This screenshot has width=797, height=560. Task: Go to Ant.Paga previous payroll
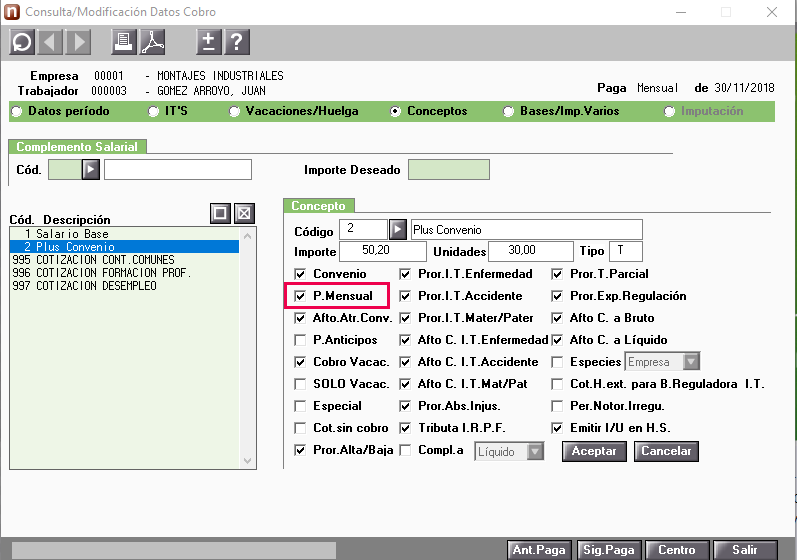[539, 550]
